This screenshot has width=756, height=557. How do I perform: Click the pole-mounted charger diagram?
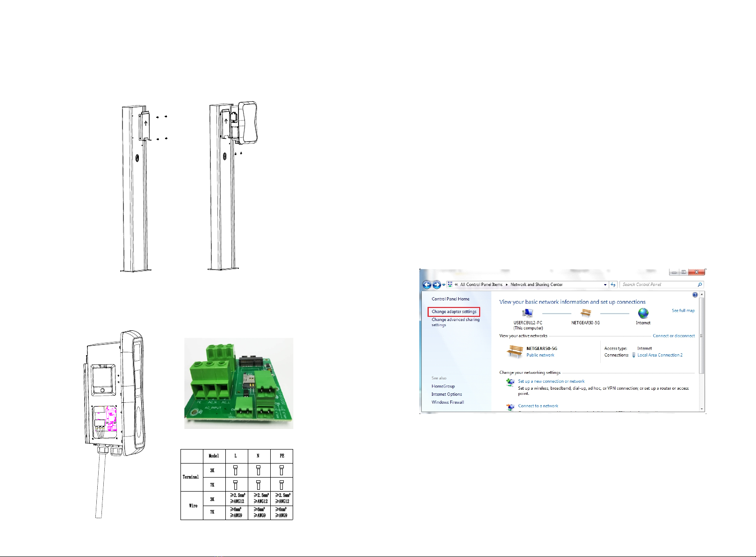click(232, 186)
